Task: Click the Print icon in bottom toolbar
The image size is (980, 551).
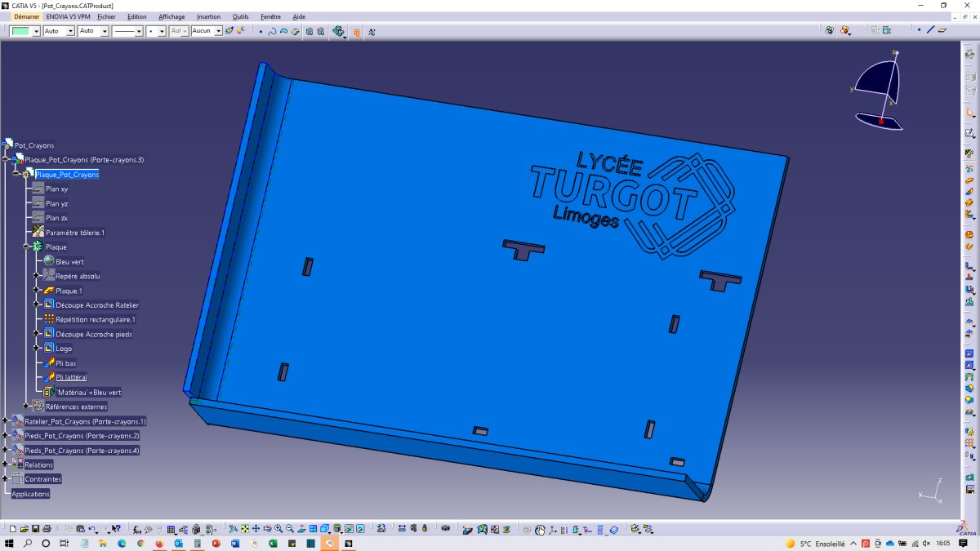Action: click(x=47, y=529)
